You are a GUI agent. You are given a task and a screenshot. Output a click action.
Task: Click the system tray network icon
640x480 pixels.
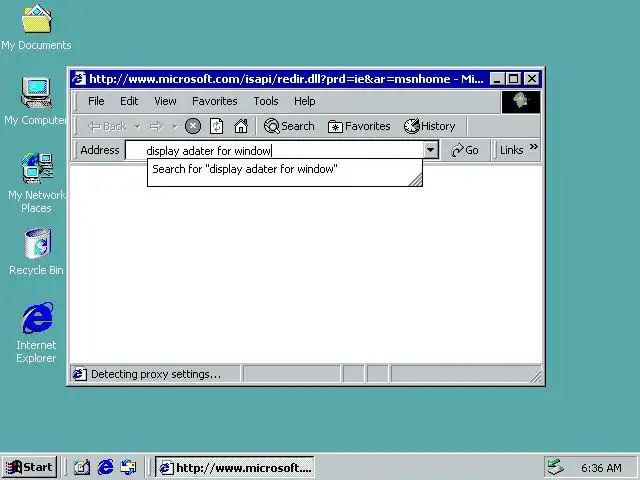[556, 467]
